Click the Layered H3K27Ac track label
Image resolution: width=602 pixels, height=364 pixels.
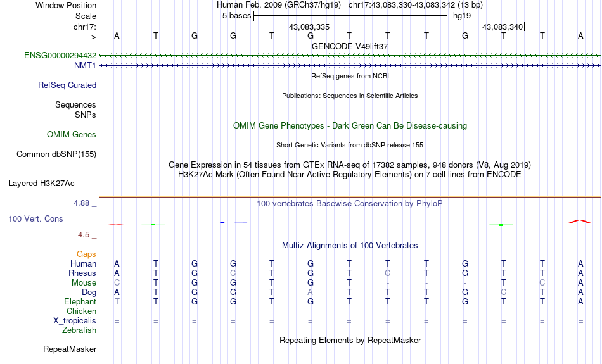(41, 184)
